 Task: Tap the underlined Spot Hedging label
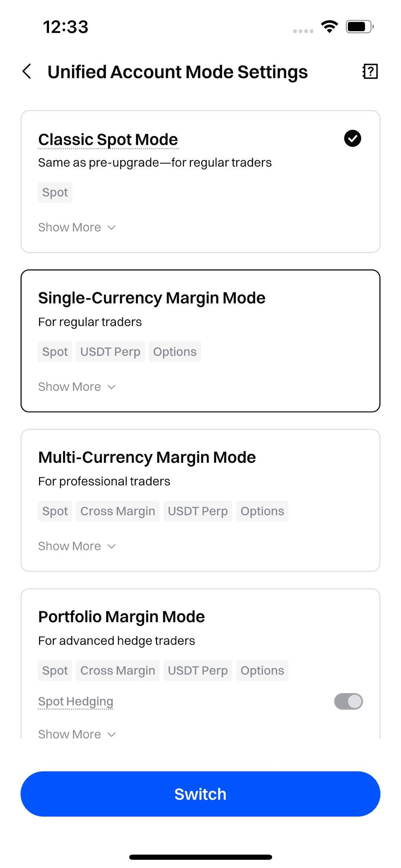point(76,701)
